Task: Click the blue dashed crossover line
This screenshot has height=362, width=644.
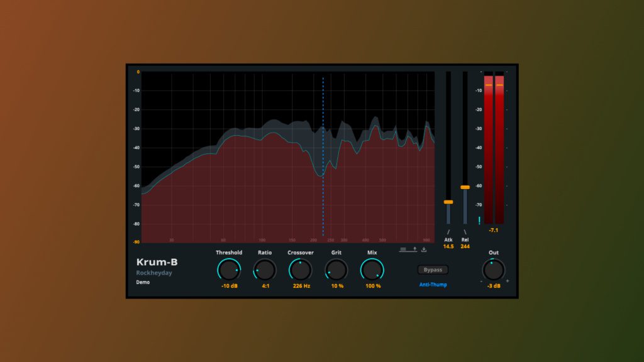Action: point(323,156)
